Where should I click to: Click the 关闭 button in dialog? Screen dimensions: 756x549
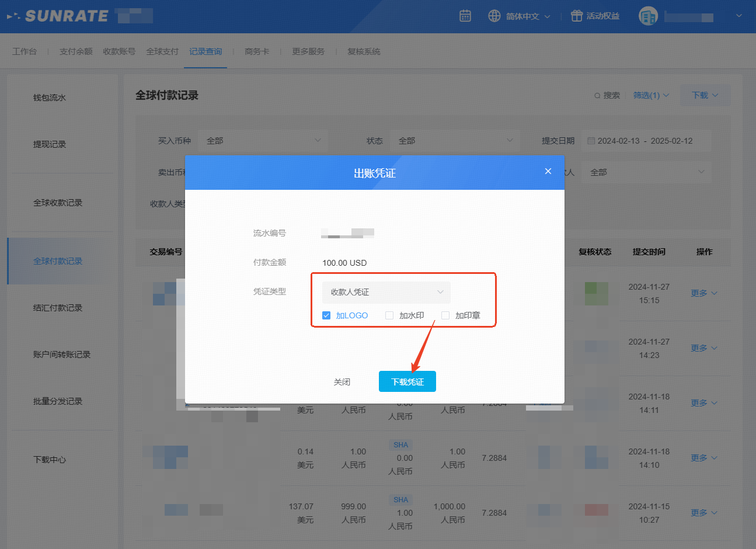click(x=342, y=382)
